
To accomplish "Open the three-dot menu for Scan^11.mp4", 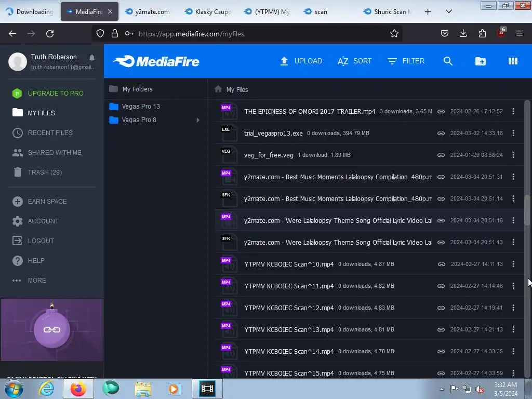I will pyautogui.click(x=513, y=286).
